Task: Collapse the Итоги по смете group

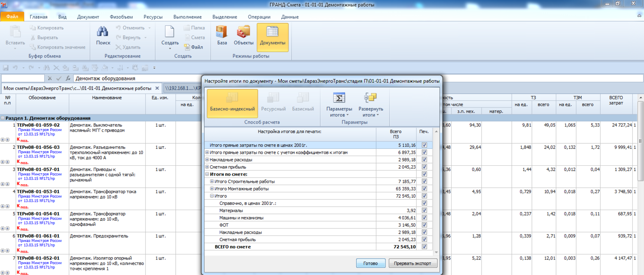Action: tap(208, 174)
